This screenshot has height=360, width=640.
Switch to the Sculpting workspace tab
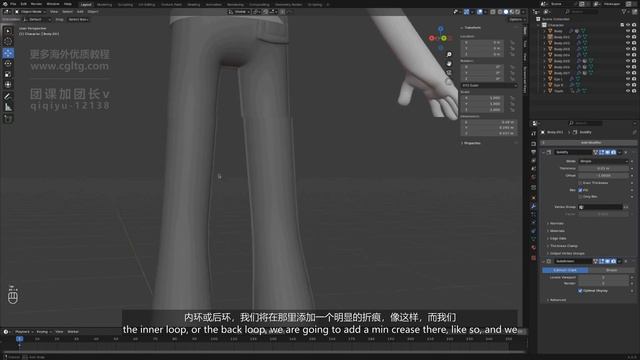pos(125,4)
